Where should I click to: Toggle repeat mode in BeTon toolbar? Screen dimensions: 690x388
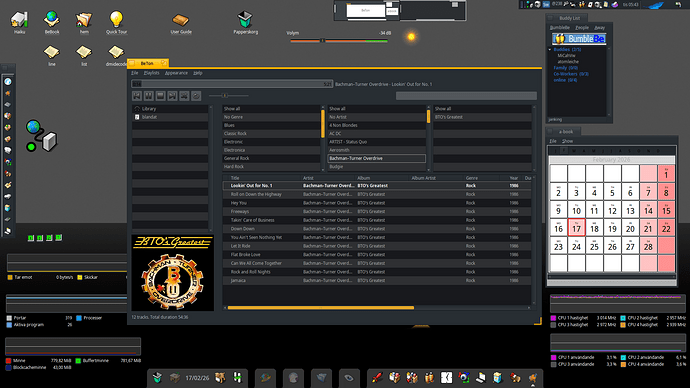coord(196,95)
